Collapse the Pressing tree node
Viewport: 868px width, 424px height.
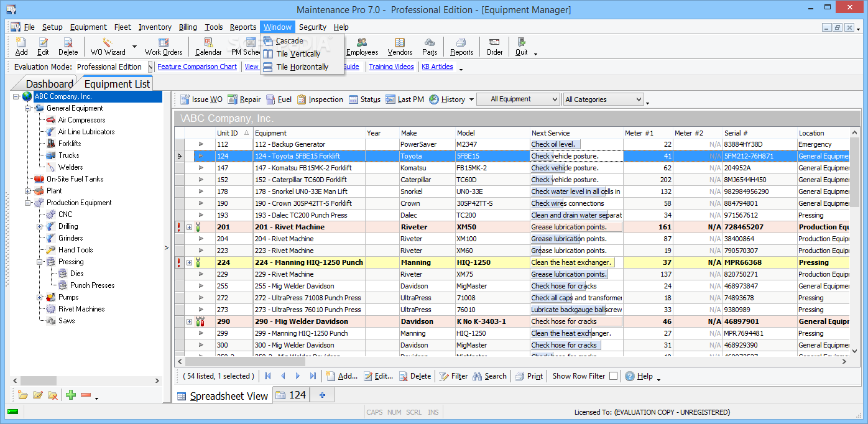click(40, 262)
